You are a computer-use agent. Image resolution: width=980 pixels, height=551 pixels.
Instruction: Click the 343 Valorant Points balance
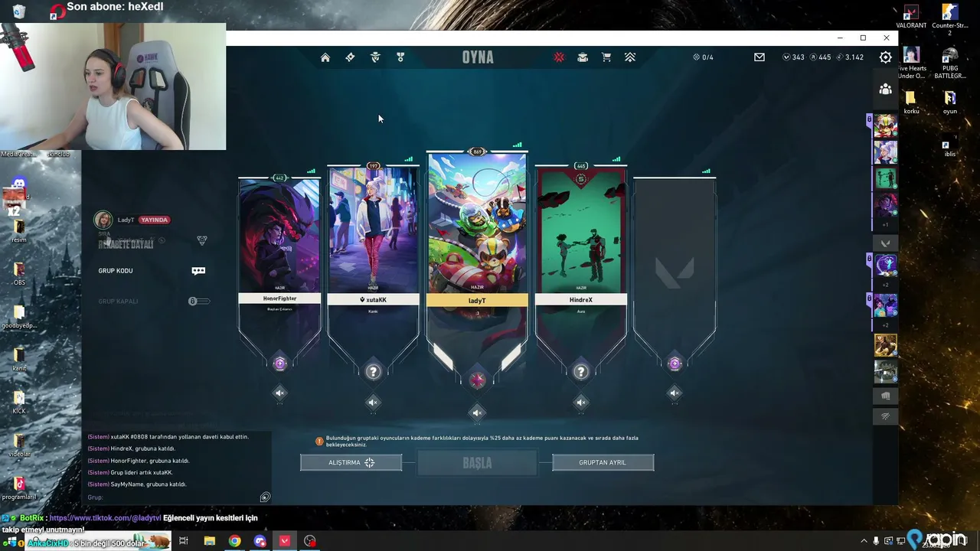point(793,57)
